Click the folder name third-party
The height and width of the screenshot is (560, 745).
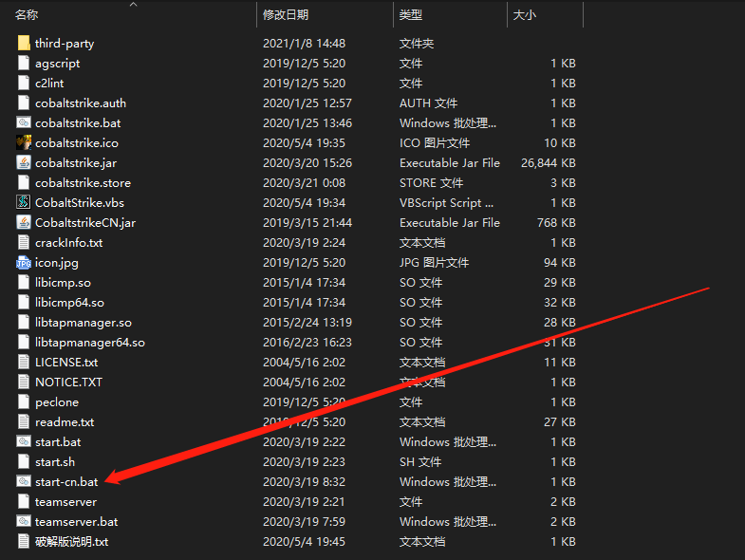(65, 44)
